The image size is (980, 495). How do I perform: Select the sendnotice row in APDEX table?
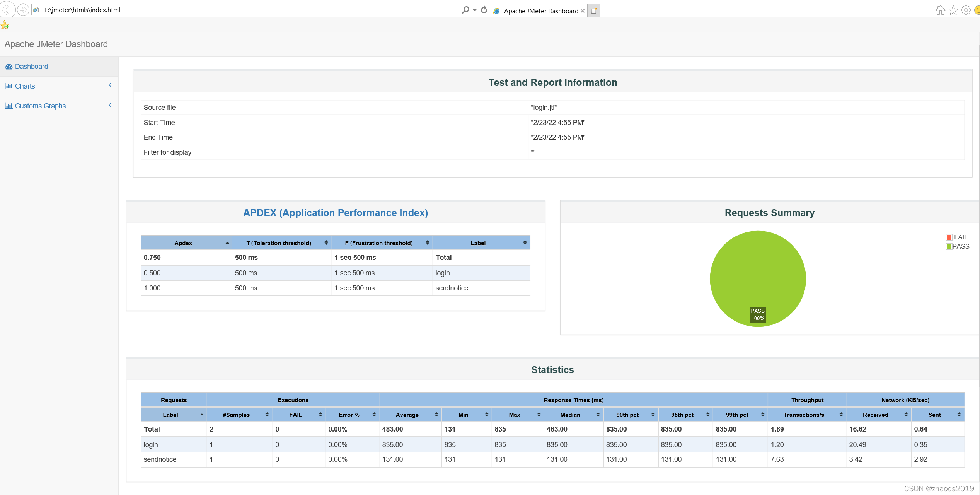tap(335, 288)
